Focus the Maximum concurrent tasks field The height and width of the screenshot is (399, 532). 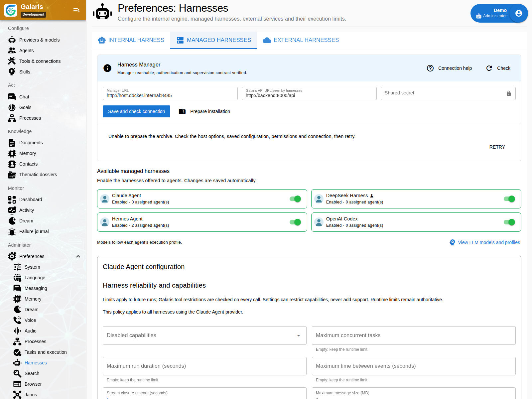[414, 335]
